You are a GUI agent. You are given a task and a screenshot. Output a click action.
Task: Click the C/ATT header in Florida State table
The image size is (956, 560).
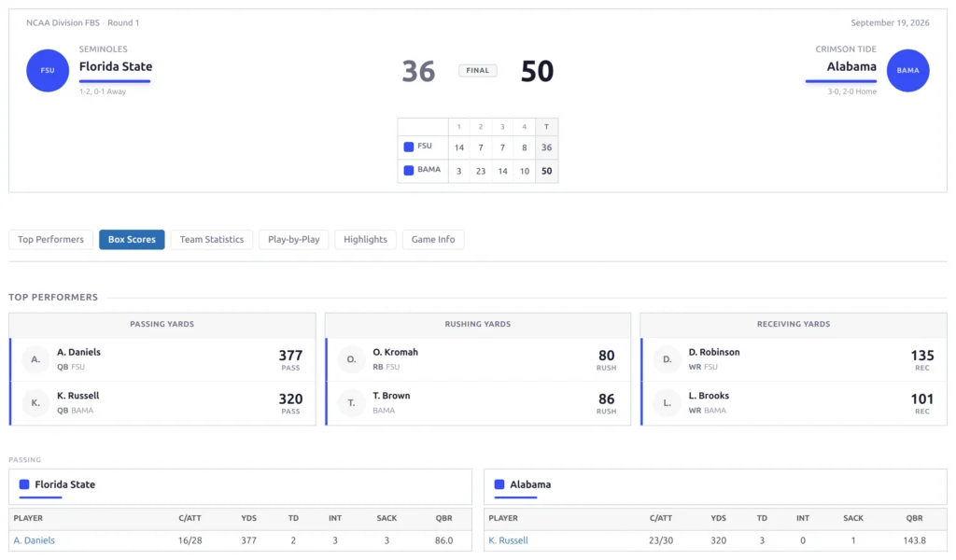tap(190, 518)
